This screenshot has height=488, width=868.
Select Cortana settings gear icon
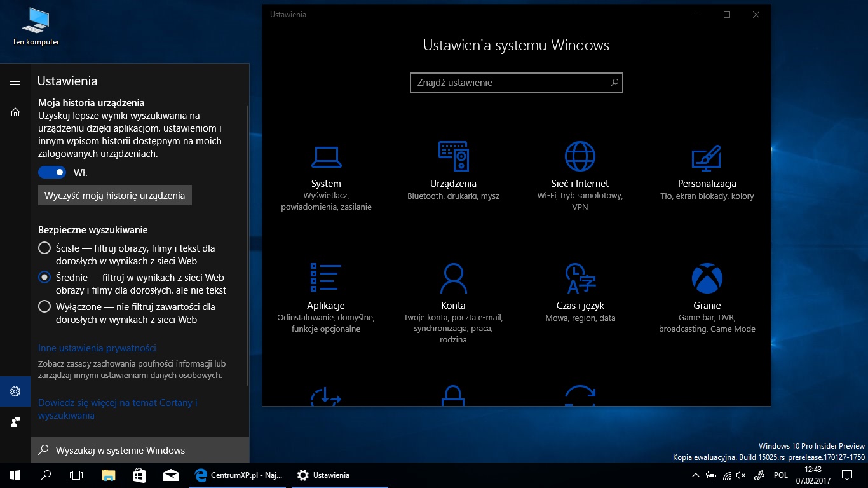tap(15, 391)
